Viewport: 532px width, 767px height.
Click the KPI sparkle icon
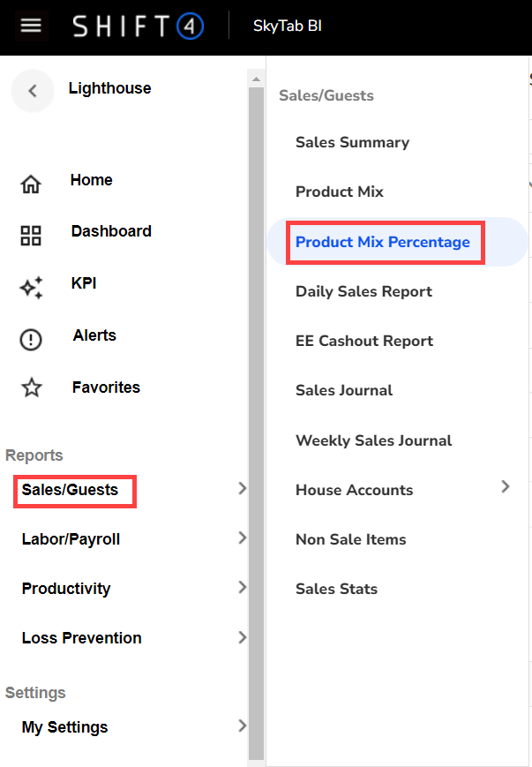pyautogui.click(x=31, y=288)
